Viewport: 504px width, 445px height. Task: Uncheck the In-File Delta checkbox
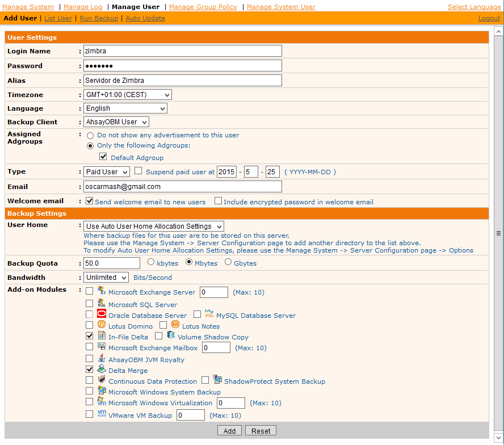coord(89,335)
